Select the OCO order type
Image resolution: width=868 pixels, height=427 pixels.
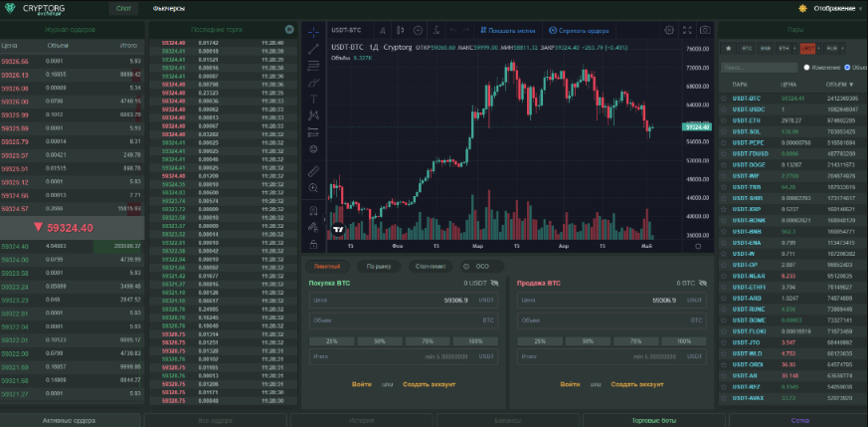click(481, 267)
